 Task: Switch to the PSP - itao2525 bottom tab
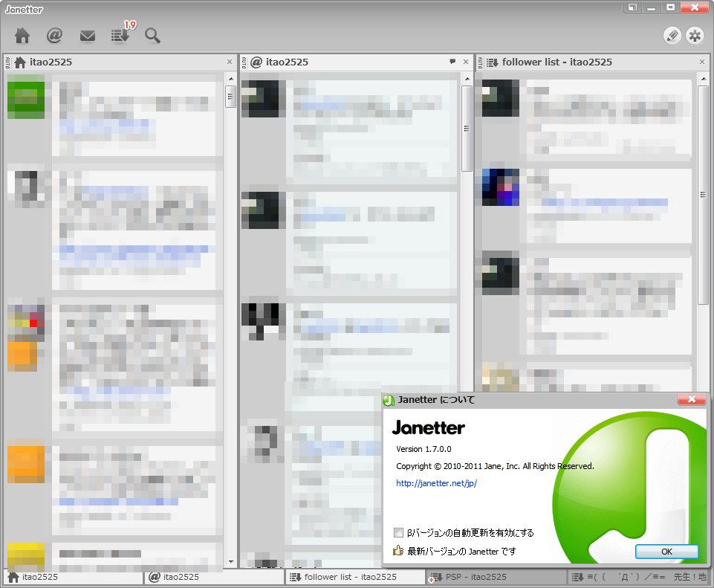tap(496, 577)
